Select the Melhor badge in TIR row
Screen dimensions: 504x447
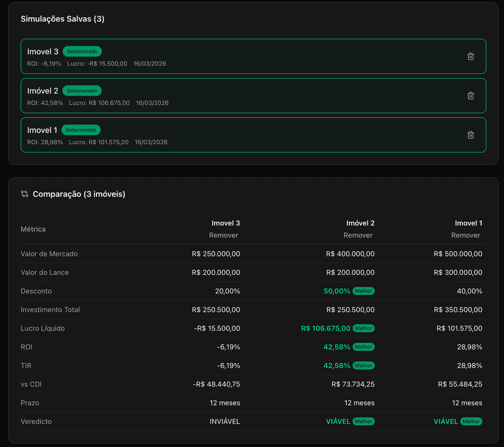point(364,366)
